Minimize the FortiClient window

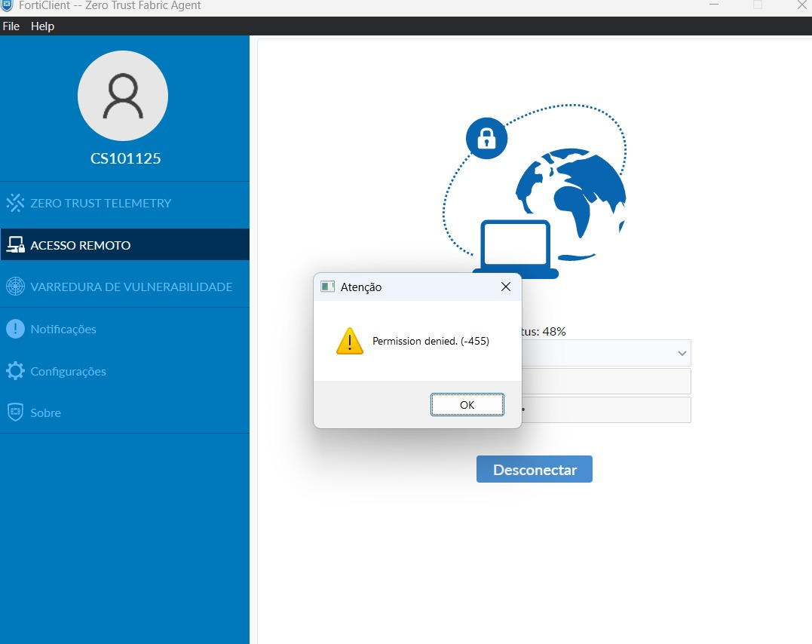click(x=713, y=5)
